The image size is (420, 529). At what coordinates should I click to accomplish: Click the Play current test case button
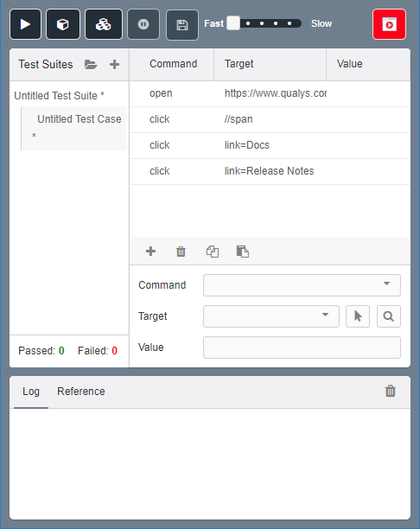click(25, 24)
